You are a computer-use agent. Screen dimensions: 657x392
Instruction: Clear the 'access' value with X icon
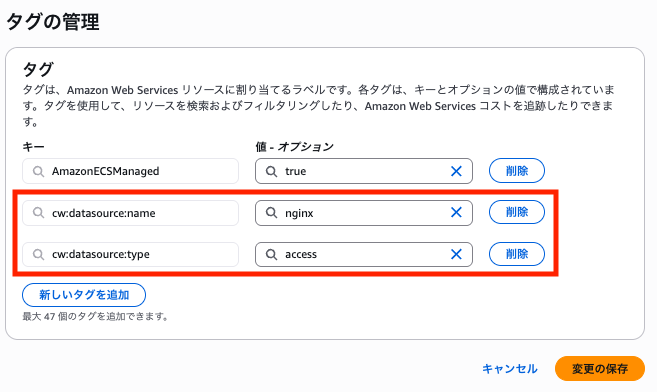[456, 254]
